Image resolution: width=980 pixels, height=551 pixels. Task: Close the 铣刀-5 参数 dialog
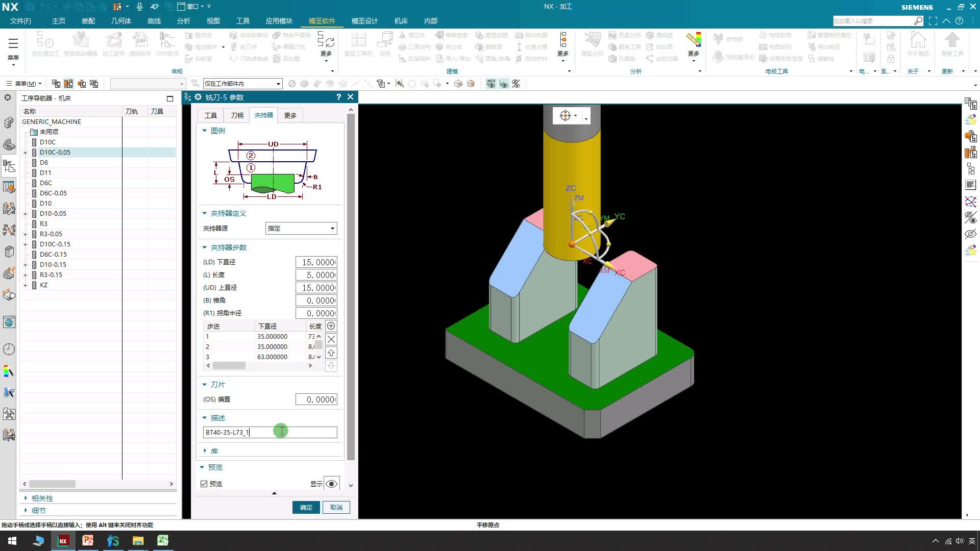tap(351, 97)
